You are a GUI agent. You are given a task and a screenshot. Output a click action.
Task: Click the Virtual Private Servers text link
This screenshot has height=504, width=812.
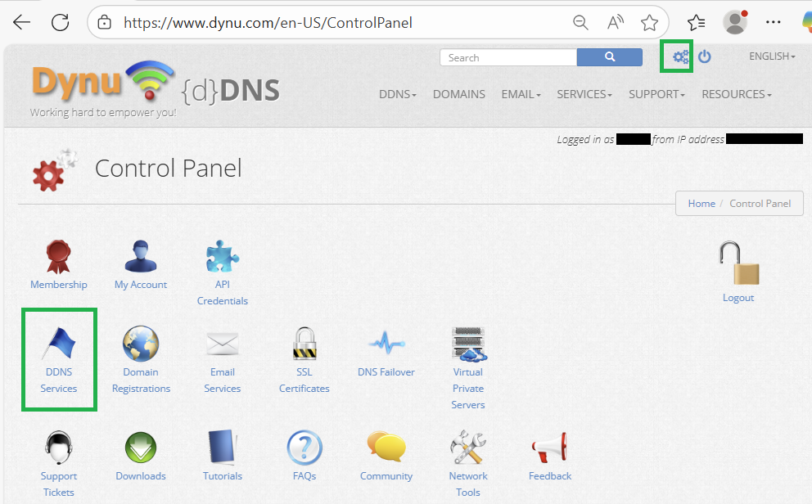468,388
